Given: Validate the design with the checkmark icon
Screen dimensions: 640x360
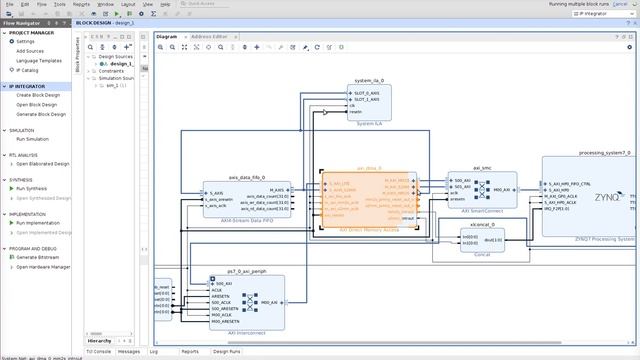Looking at the screenshot, I should [x=293, y=47].
